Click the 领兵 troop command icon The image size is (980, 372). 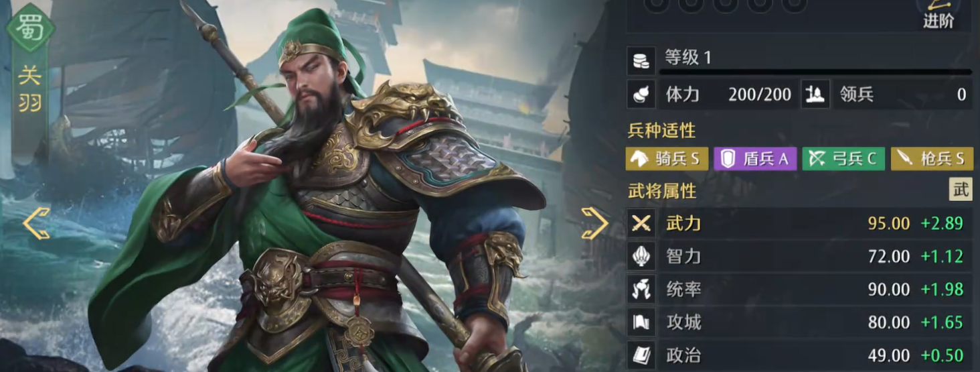coord(816,94)
